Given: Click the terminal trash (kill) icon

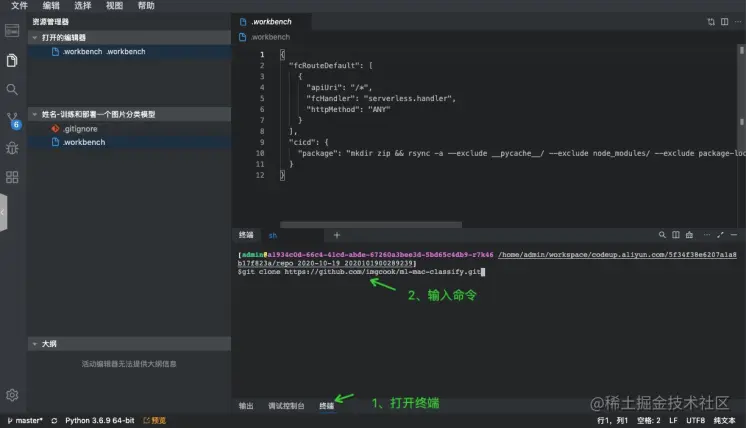Looking at the screenshot, I should [689, 235].
